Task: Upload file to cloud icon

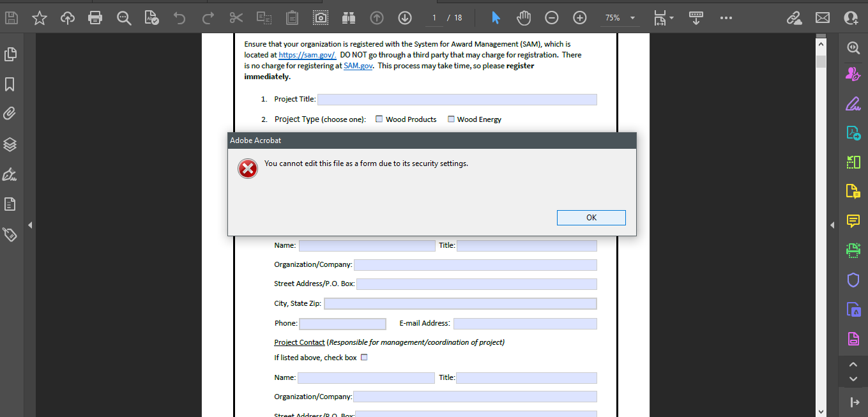Action: click(x=68, y=18)
